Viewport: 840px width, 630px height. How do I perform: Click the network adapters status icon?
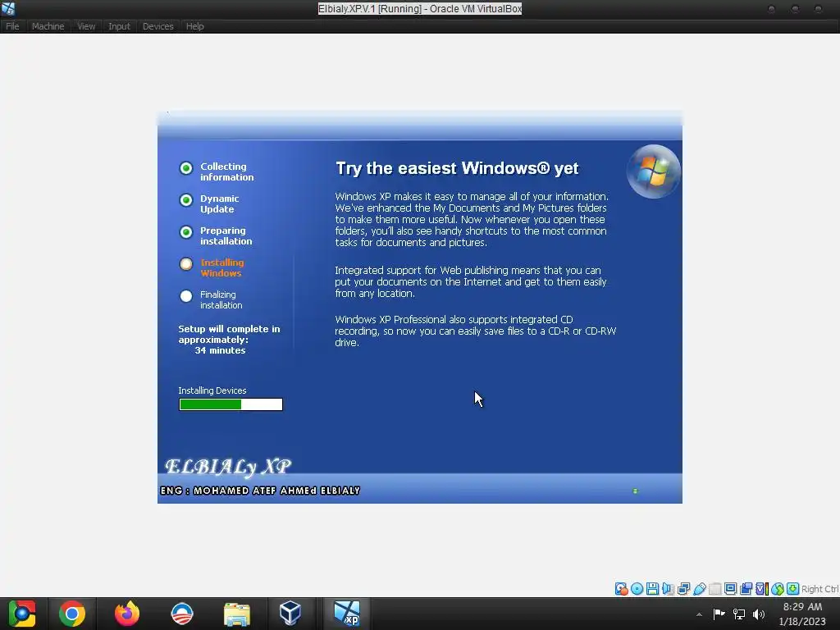click(683, 589)
